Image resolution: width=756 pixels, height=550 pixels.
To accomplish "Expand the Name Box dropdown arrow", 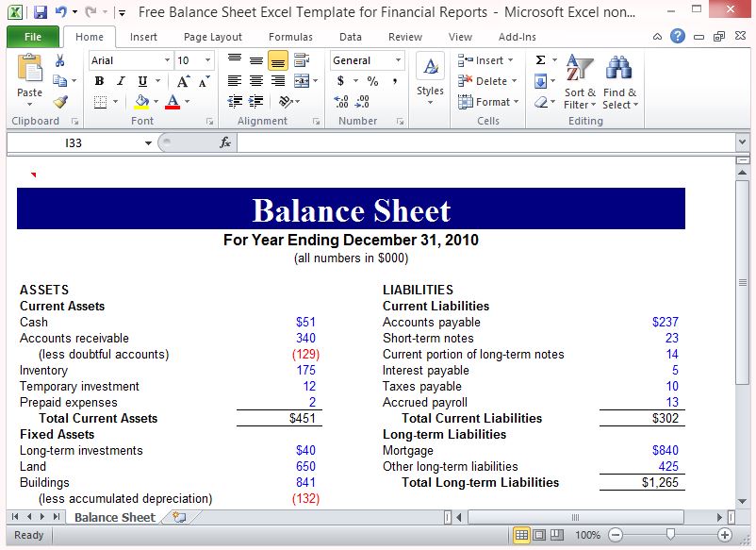I will pyautogui.click(x=148, y=142).
